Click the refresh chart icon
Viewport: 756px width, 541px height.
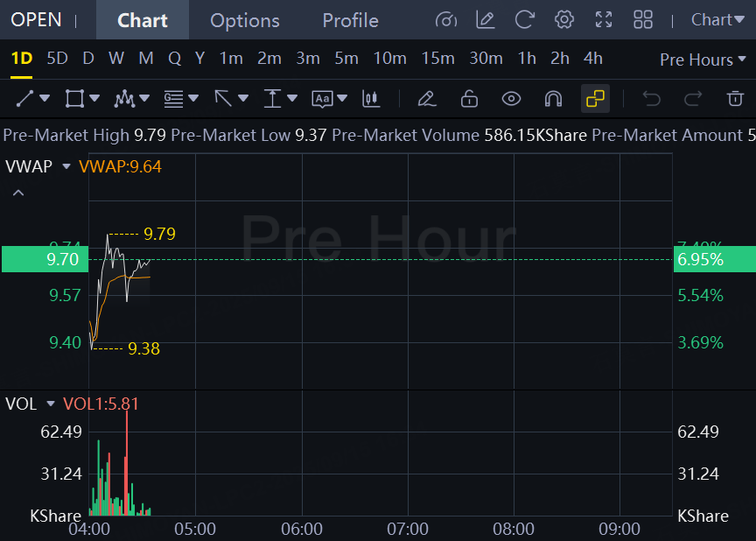pos(525,20)
